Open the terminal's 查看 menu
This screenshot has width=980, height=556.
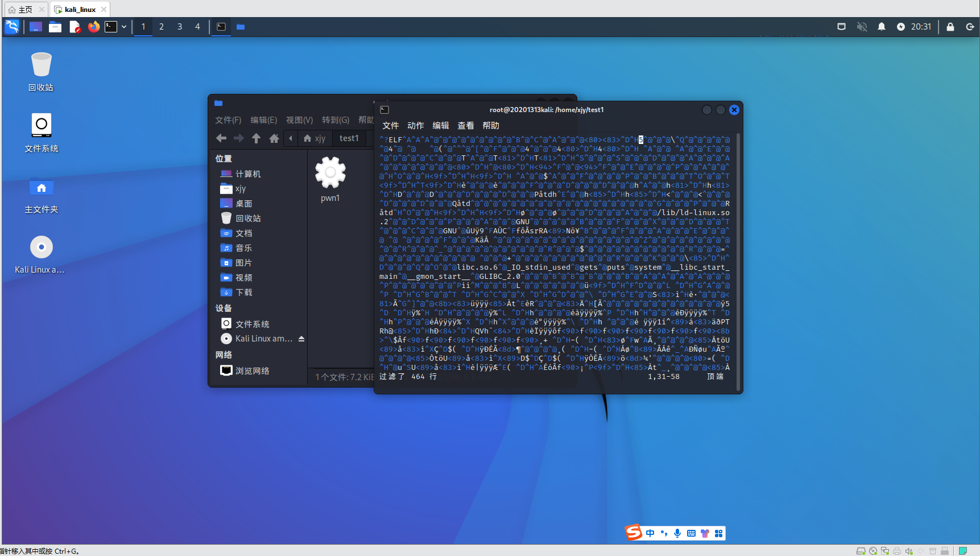pyautogui.click(x=466, y=126)
